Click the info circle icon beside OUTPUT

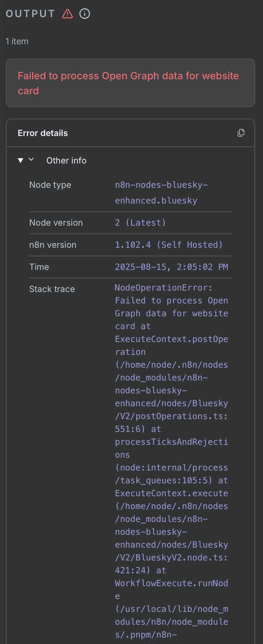click(85, 14)
